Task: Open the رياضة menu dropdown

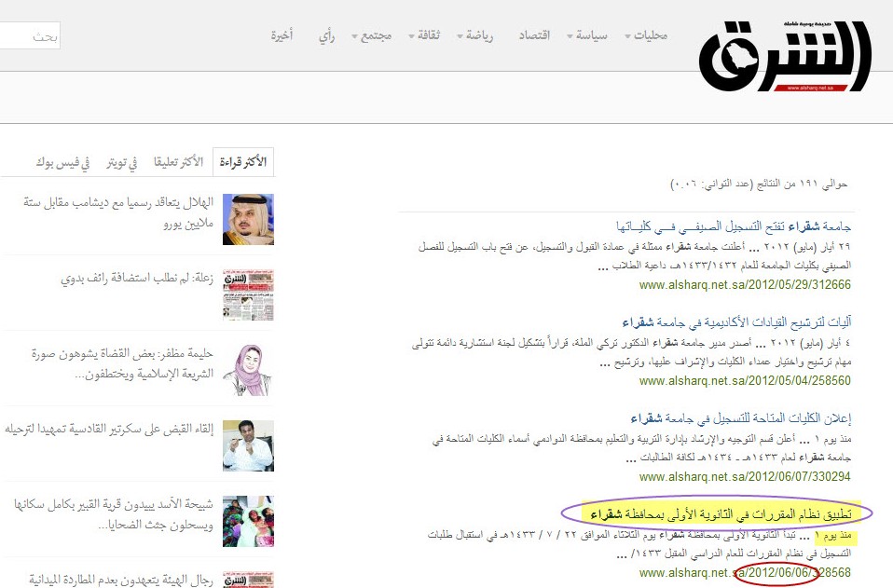Action: point(474,35)
